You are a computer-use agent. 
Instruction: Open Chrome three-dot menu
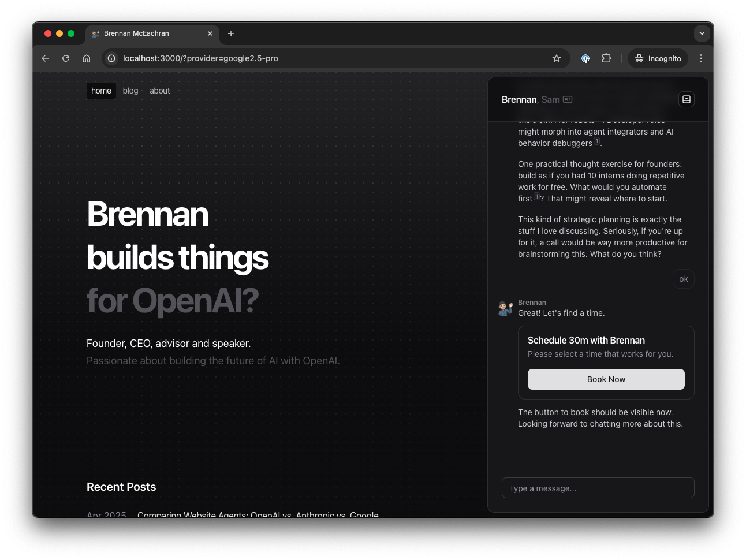(701, 58)
